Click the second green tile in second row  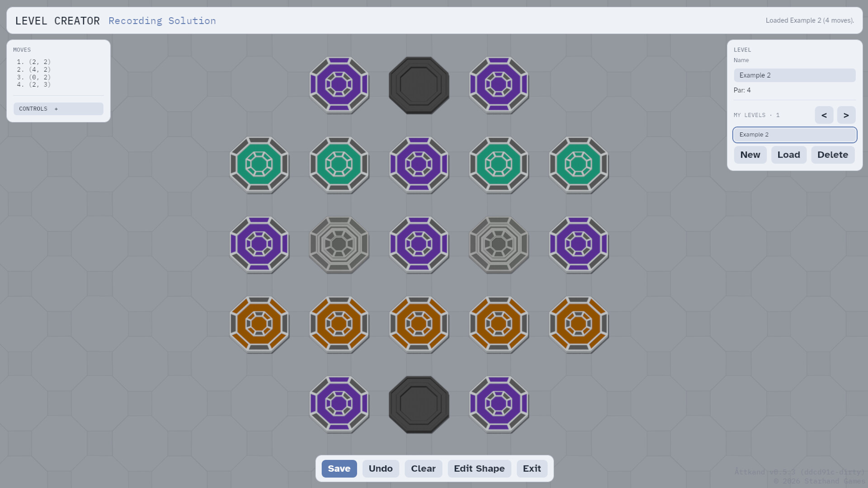pos(339,165)
